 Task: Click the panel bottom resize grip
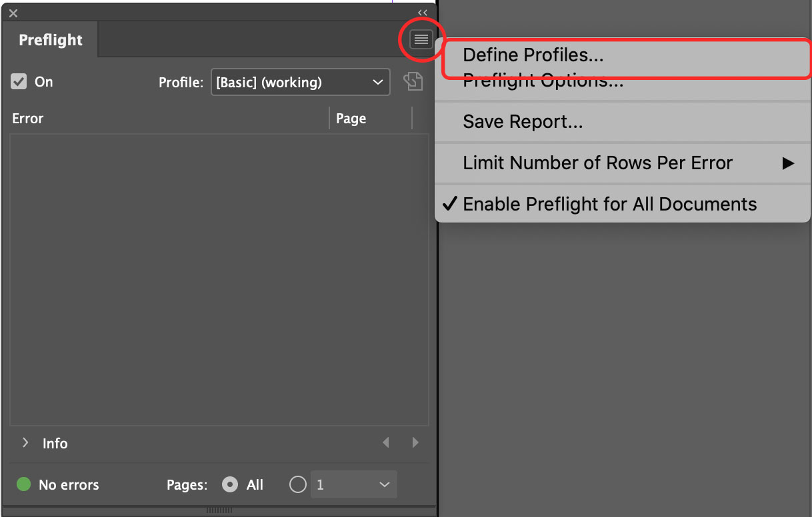(x=219, y=510)
